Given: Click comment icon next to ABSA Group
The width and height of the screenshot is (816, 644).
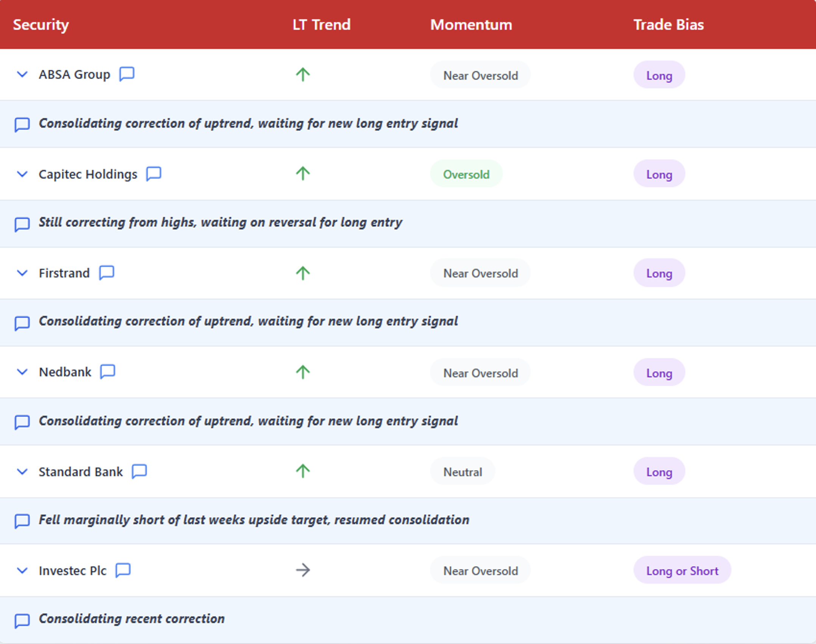Looking at the screenshot, I should point(127,74).
